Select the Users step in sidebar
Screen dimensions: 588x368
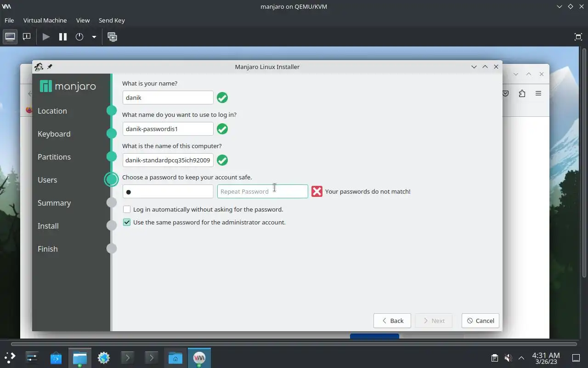click(47, 180)
